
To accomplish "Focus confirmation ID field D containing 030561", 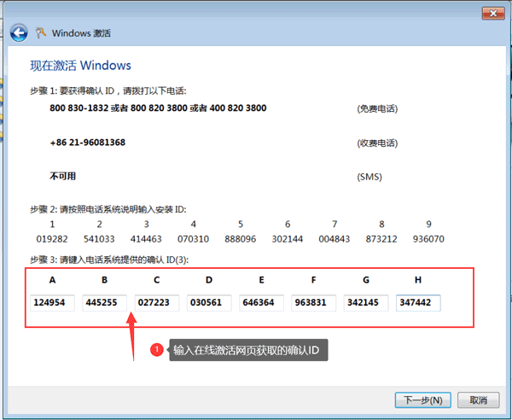I will pyautogui.click(x=209, y=303).
